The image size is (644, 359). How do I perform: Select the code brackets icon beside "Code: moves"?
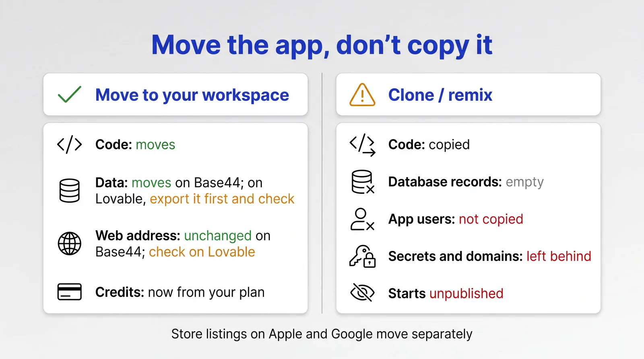click(x=70, y=144)
